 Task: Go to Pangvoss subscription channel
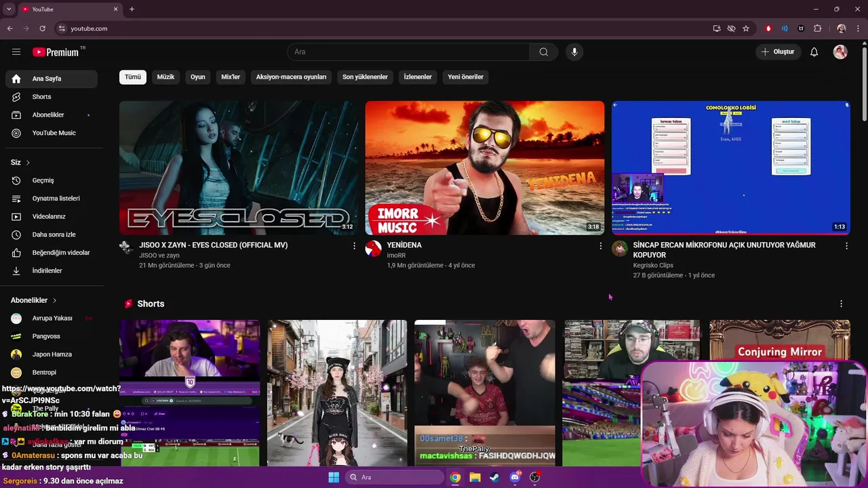point(52,336)
